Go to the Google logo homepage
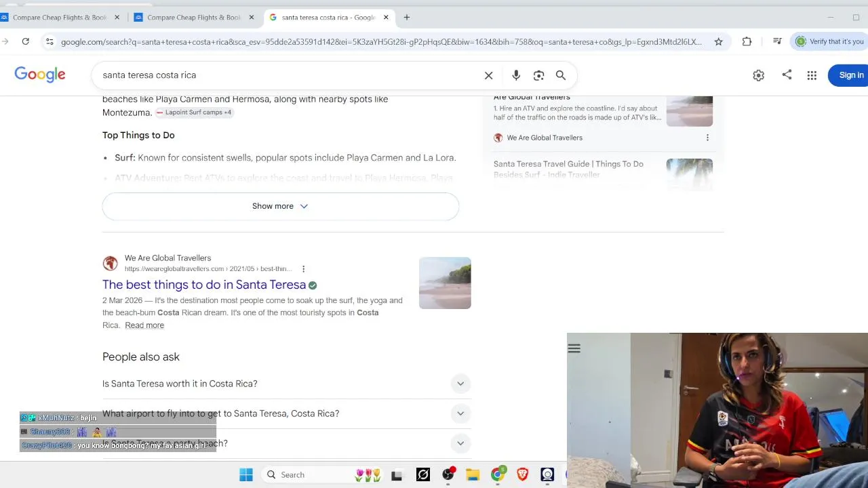Image resolution: width=868 pixels, height=488 pixels. tap(40, 75)
